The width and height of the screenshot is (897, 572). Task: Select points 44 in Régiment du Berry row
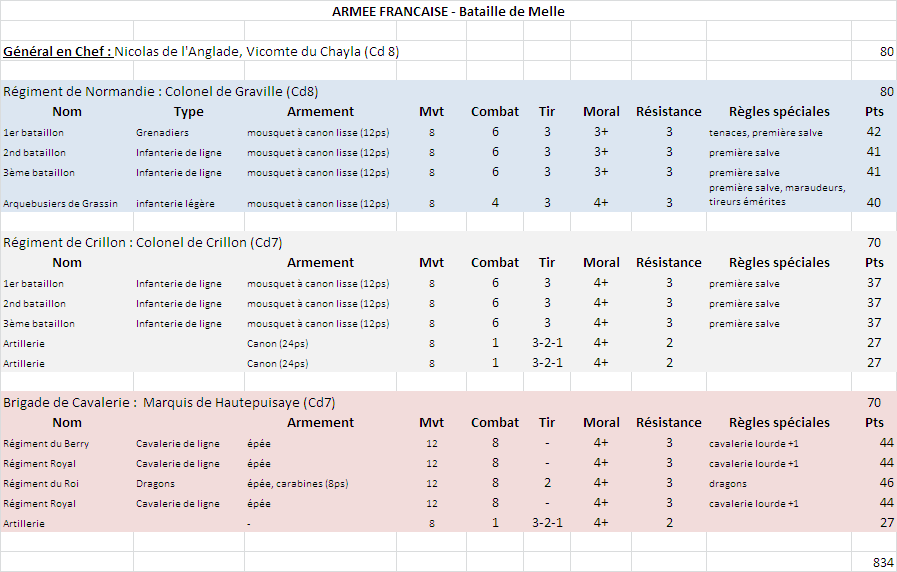[886, 443]
